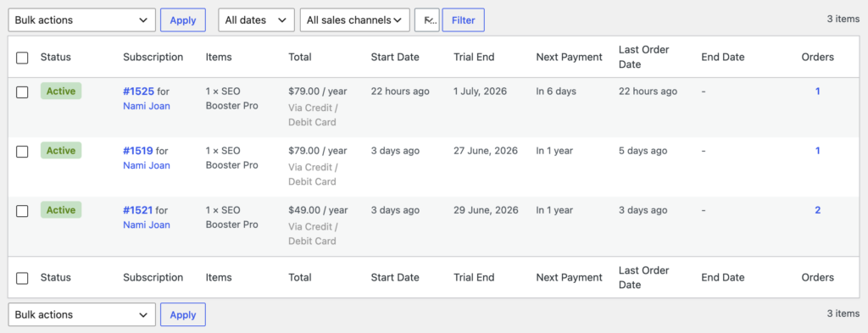Click the End Date column header at top
Screen dimensions: 868x333
tap(723, 57)
